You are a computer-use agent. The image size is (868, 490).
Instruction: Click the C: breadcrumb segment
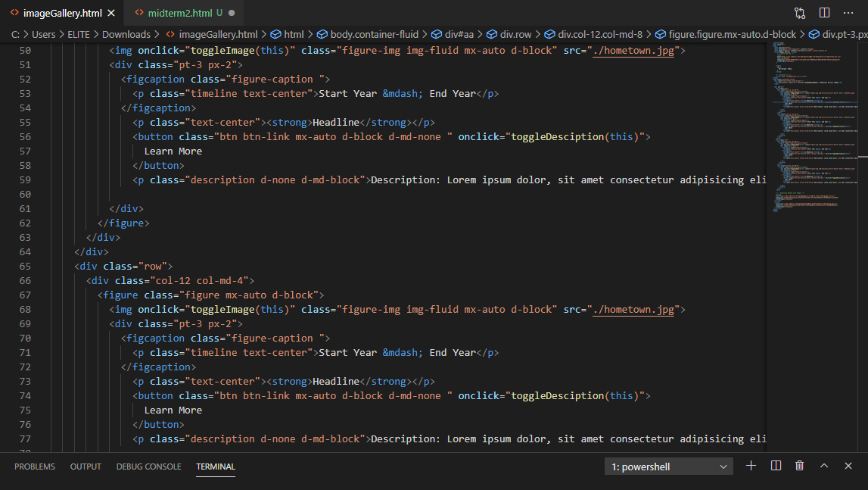(15, 34)
